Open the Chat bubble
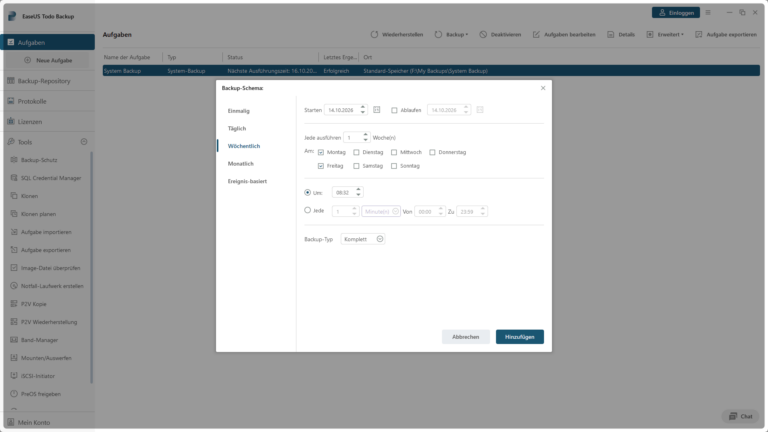This screenshot has width=768, height=432. pyautogui.click(x=741, y=416)
